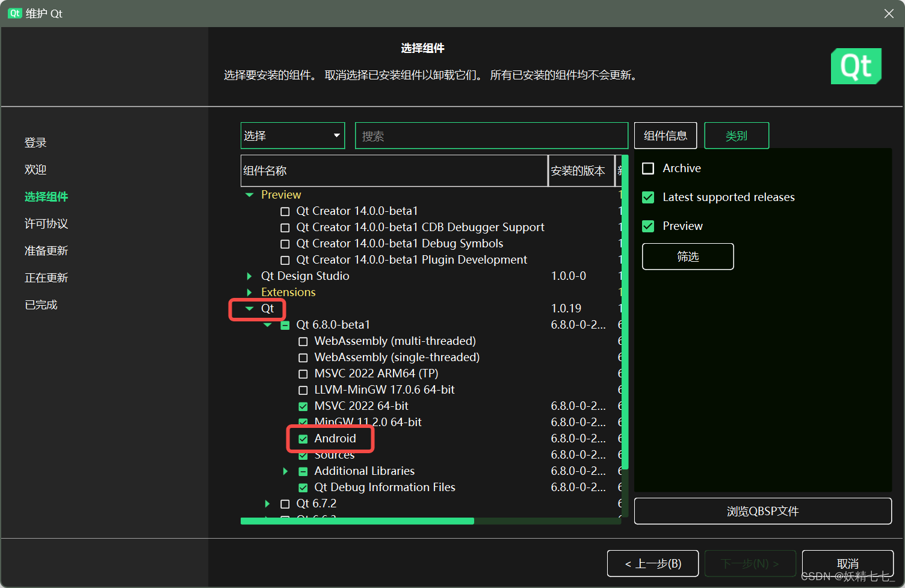Check Qt Creator 14.0.0-beta1 Debug Symbols
The image size is (905, 588).
click(285, 244)
